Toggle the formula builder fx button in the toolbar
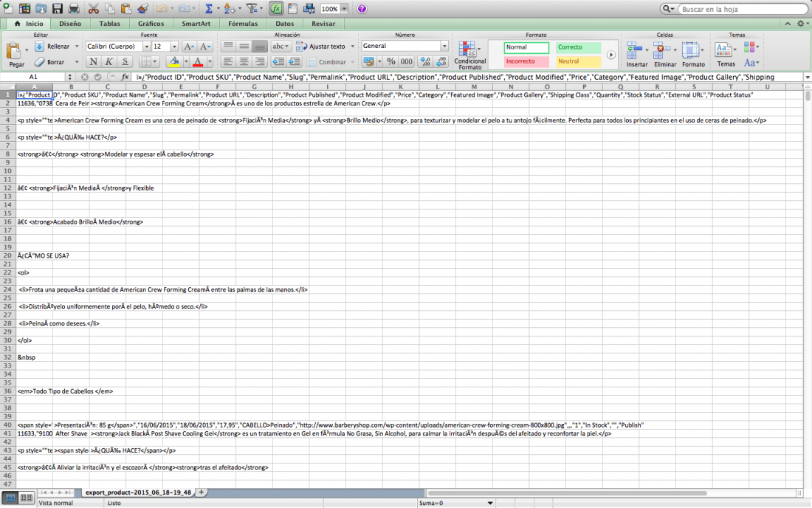 (x=276, y=8)
